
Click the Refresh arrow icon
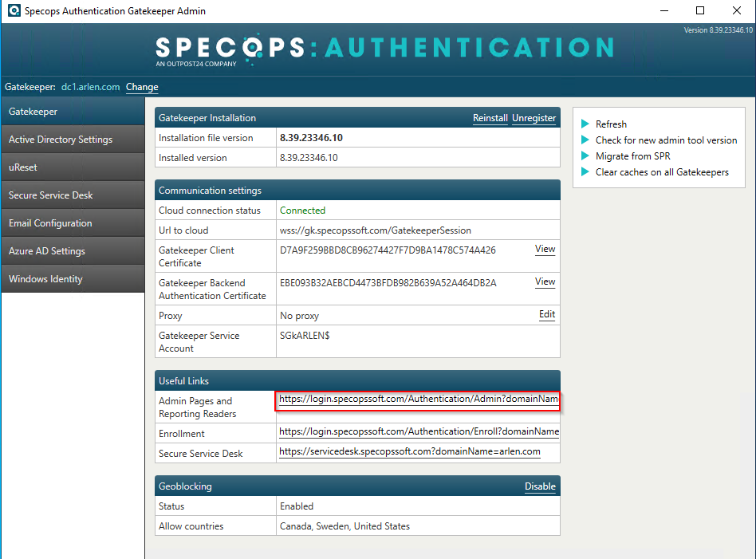pos(585,124)
